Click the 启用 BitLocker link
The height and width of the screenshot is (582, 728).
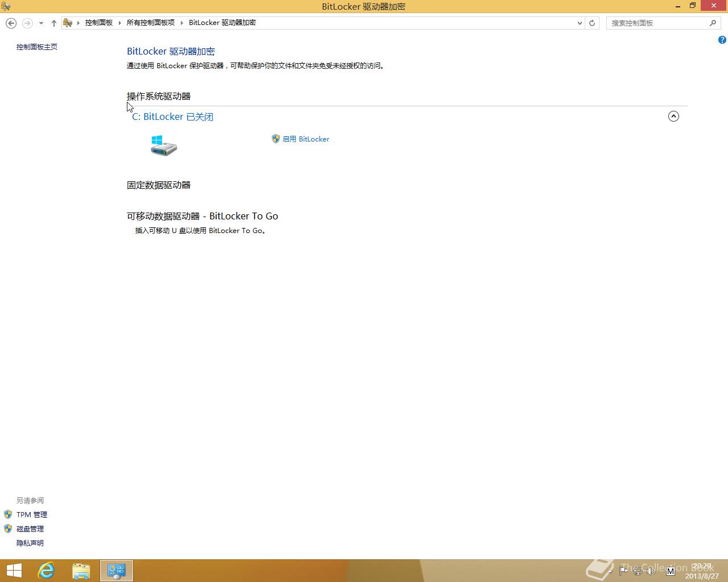coord(306,139)
